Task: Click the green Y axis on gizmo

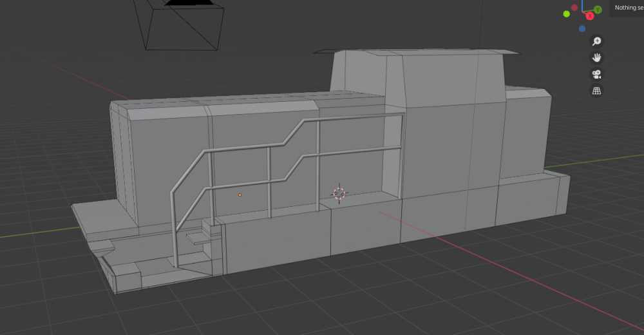Action: coord(598,10)
